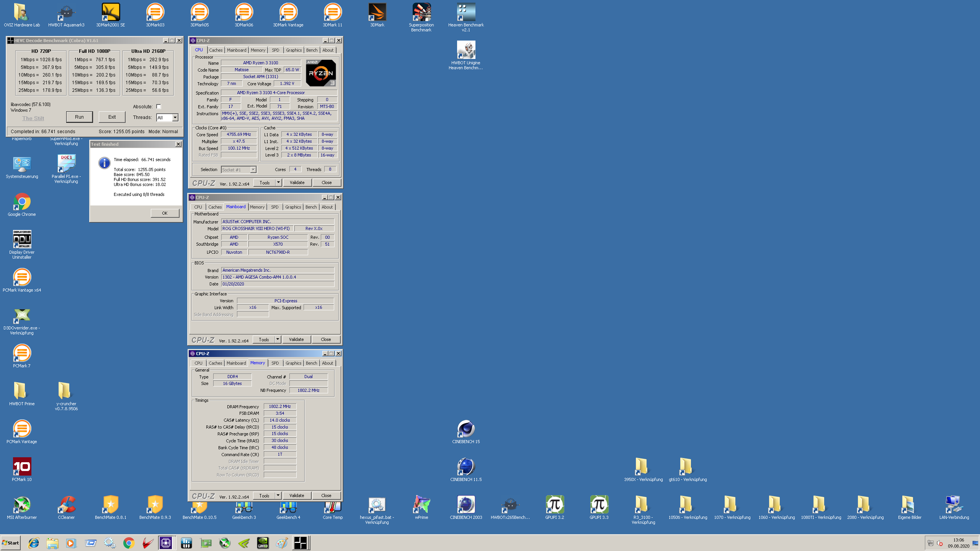Launch PCMark 10 desktop icon

point(22,469)
